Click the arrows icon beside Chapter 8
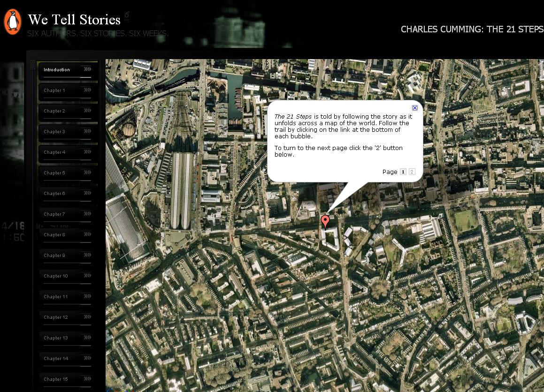The width and height of the screenshot is (544, 392). pos(87,234)
